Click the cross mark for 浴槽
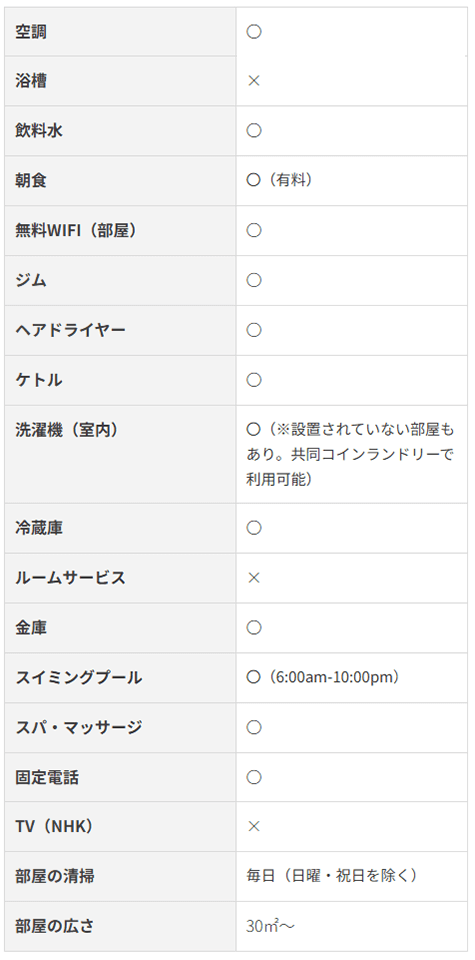Viewport: 475px width, 960px height. (254, 81)
